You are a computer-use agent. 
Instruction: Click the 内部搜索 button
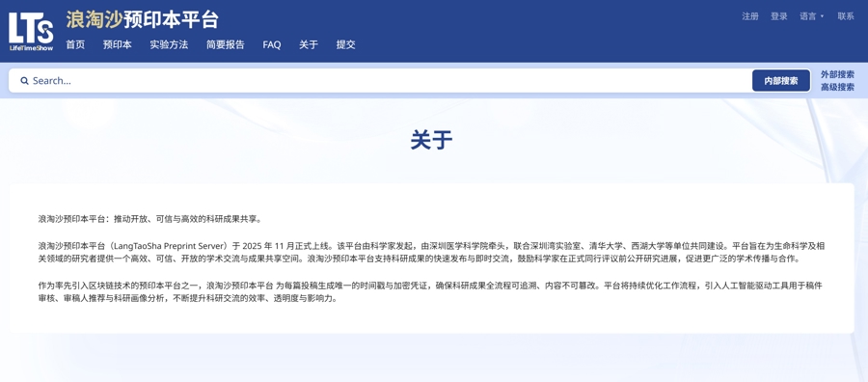[781, 81]
